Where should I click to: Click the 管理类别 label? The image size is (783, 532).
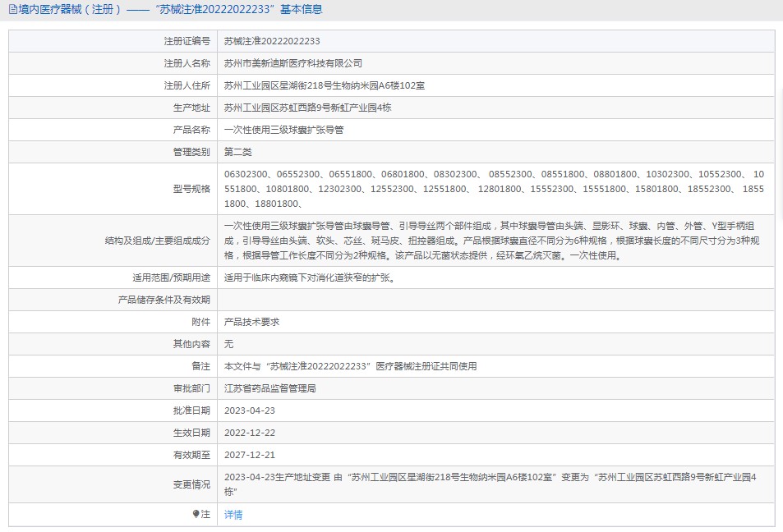coord(191,152)
